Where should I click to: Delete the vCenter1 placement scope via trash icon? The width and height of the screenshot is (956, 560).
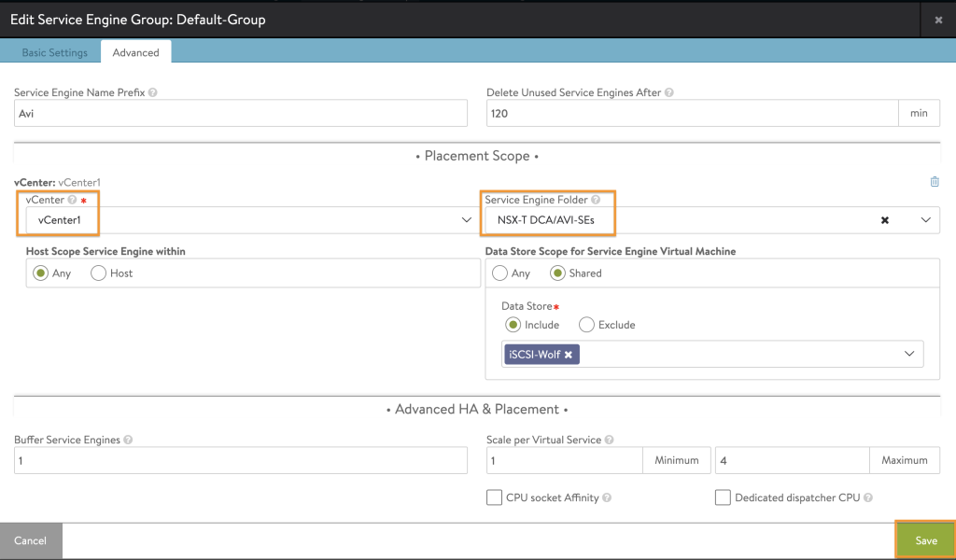[935, 182]
